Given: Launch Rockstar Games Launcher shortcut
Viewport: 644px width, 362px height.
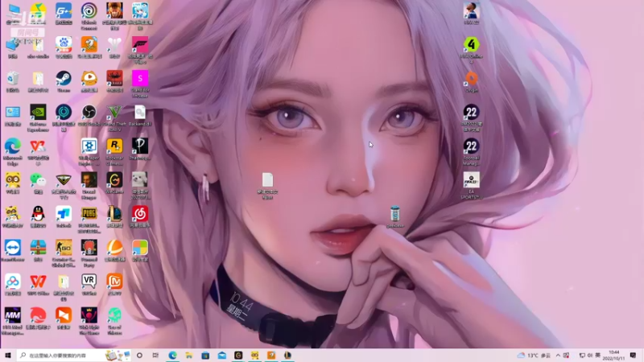Looking at the screenshot, I should pyautogui.click(x=114, y=152).
